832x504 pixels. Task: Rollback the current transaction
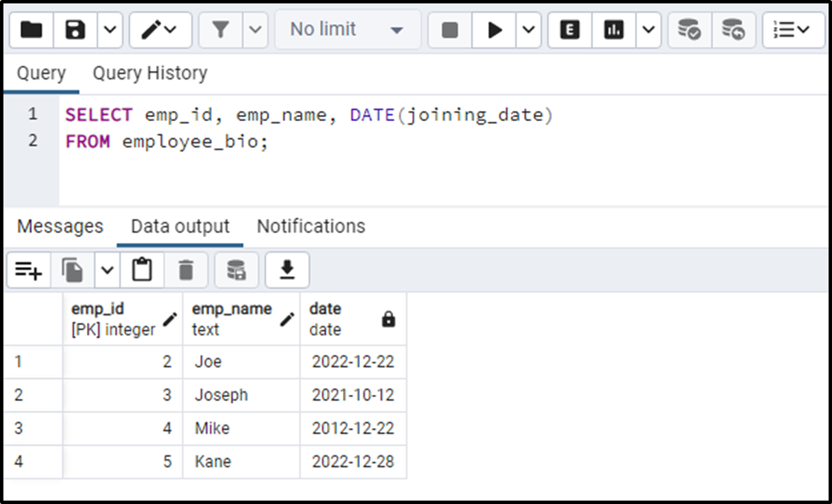click(734, 28)
